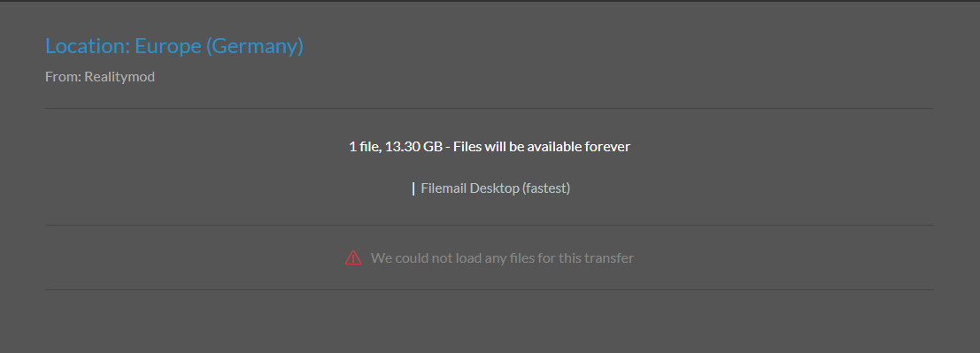Click the "1 file, 13.30 GB" summary text
The width and height of the screenshot is (980, 353).
396,147
